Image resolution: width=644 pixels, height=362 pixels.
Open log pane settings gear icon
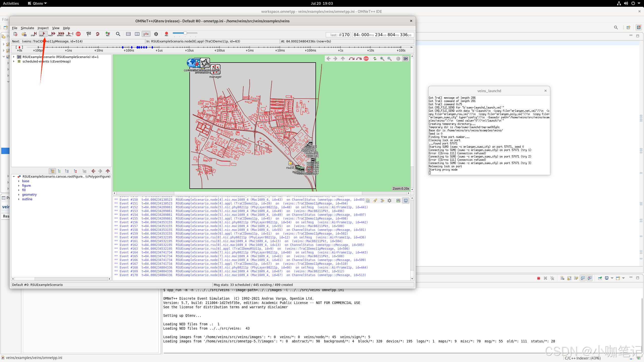(390, 201)
